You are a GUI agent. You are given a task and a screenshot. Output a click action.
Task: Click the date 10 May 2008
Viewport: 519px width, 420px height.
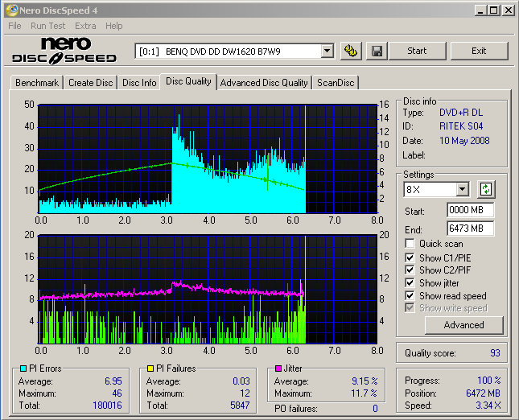point(464,141)
